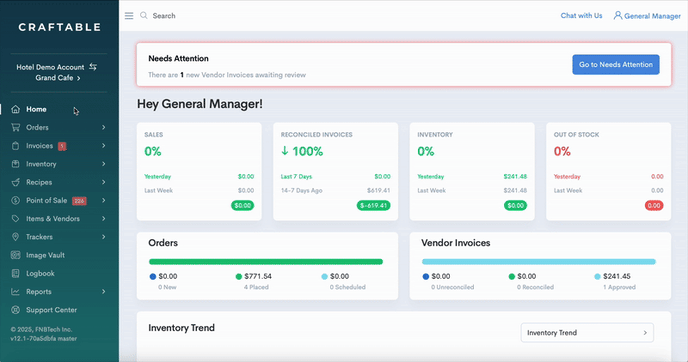Image resolution: width=688 pixels, height=362 pixels.
Task: Expand the Point of Sale chevron
Action: click(x=104, y=200)
